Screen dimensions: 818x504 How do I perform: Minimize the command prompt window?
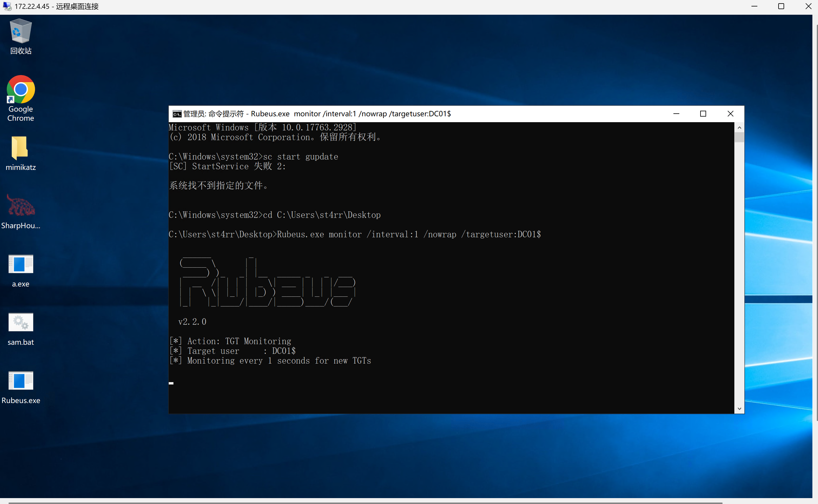pyautogui.click(x=676, y=114)
